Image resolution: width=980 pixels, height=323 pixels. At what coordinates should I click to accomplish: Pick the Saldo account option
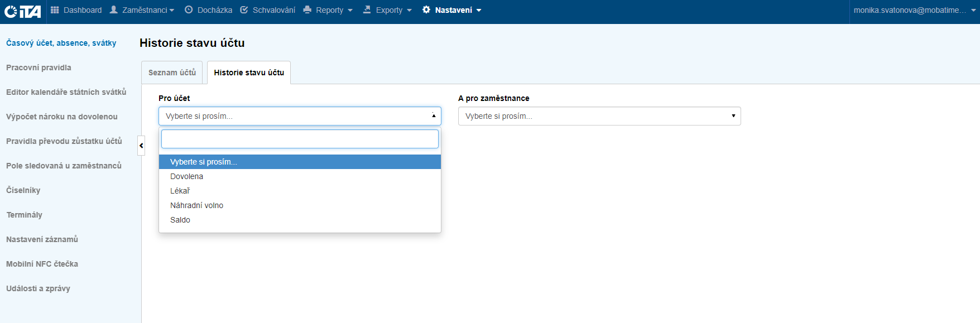coord(180,220)
